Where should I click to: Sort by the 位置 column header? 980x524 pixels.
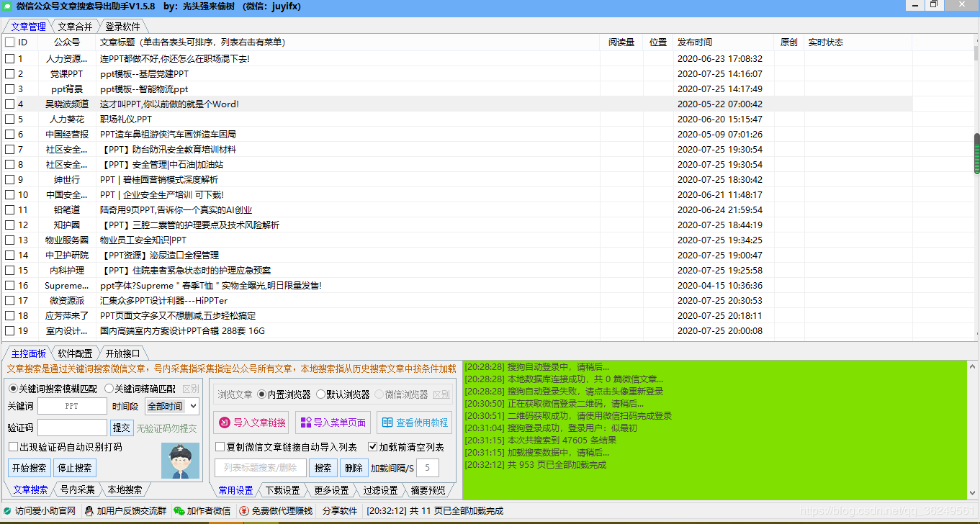click(658, 42)
